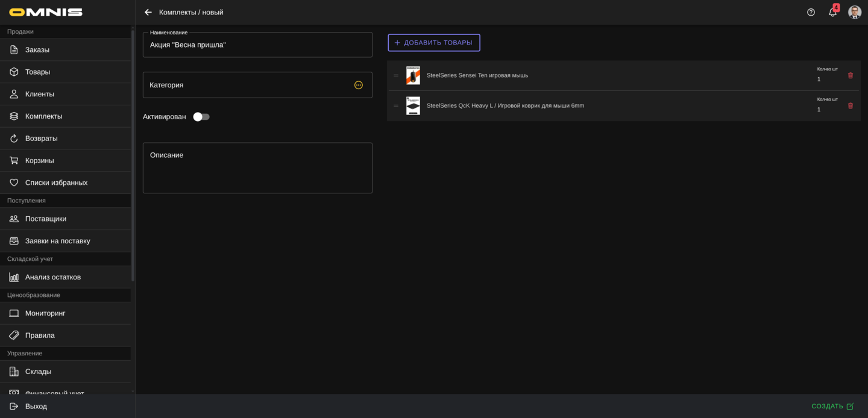The image size is (868, 418).
Task: Toggle the Активирован switch
Action: (201, 117)
